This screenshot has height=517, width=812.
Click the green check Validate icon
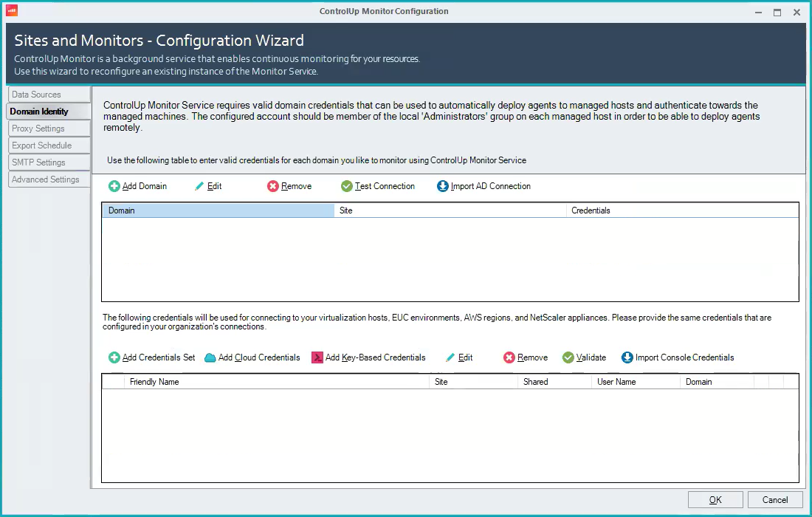pos(568,357)
